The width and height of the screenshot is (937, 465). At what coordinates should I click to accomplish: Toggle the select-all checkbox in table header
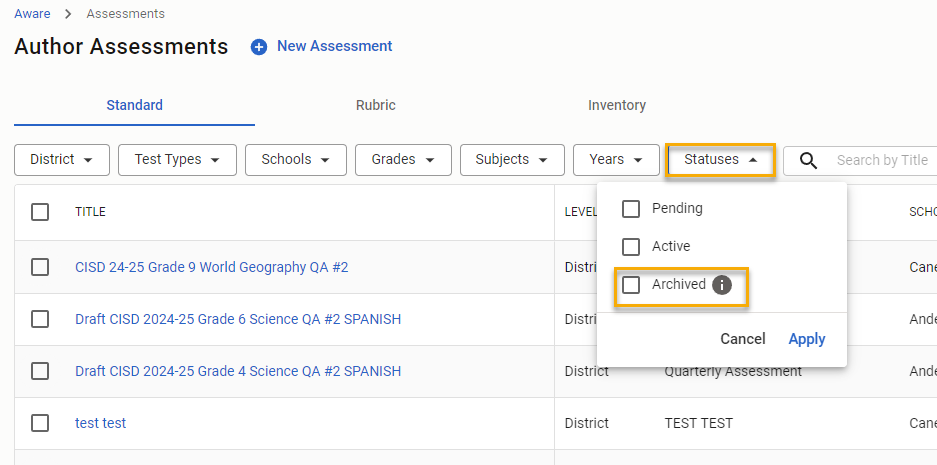click(x=40, y=212)
